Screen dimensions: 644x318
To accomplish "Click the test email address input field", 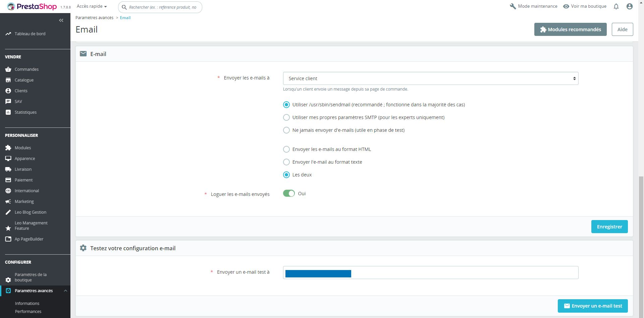I will tap(431, 273).
